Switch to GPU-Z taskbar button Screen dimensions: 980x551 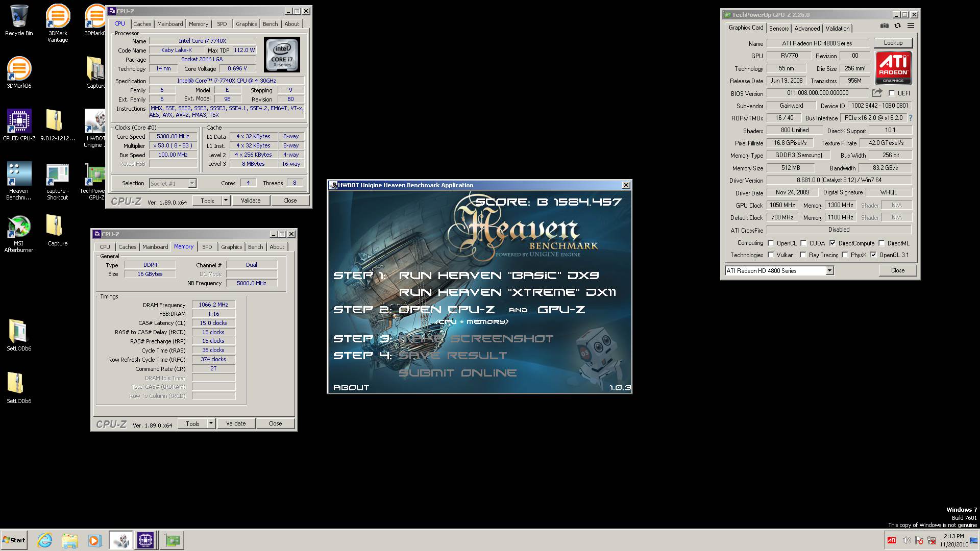coord(172,540)
